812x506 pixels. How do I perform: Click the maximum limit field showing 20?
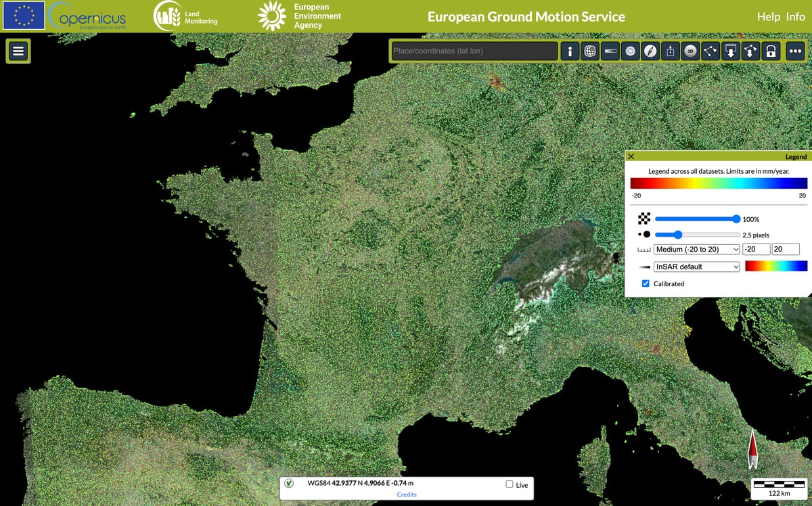click(x=786, y=250)
